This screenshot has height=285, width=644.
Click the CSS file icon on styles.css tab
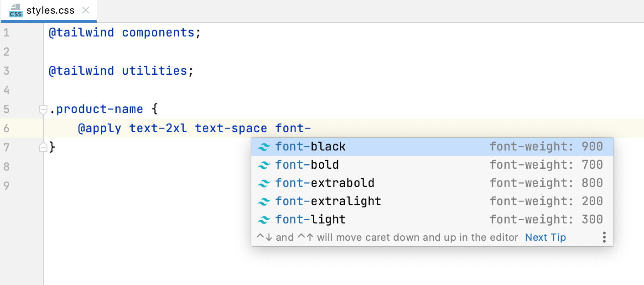click(x=16, y=10)
